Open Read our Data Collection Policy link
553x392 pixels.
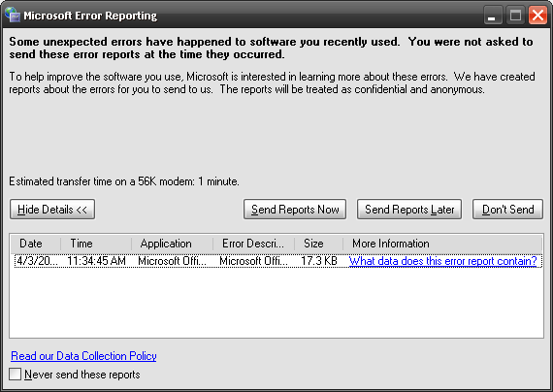tap(83, 356)
